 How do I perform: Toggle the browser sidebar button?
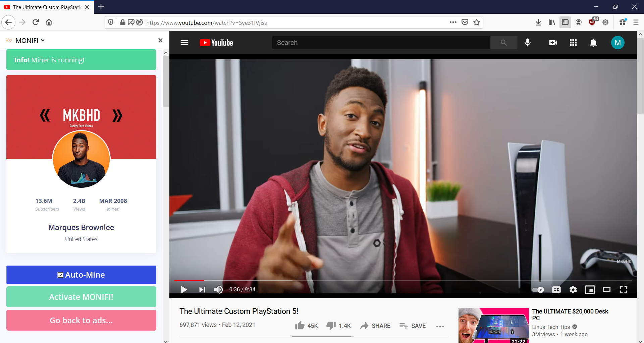pos(565,22)
